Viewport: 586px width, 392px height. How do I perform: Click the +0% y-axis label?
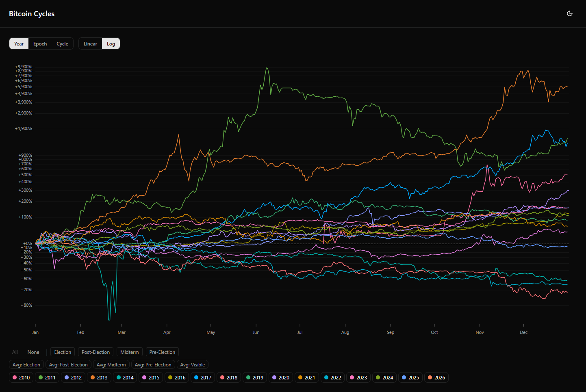pyautogui.click(x=28, y=243)
